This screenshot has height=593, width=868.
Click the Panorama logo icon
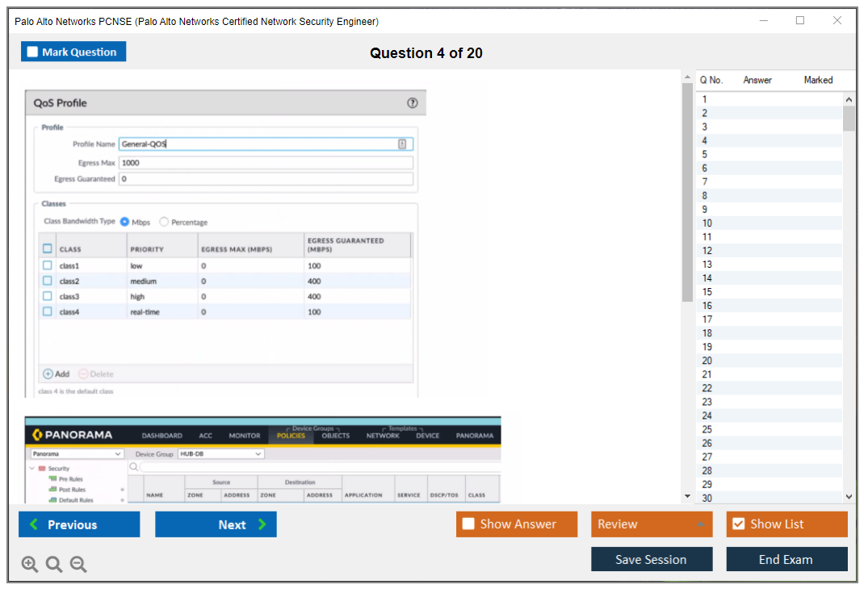coord(37,436)
